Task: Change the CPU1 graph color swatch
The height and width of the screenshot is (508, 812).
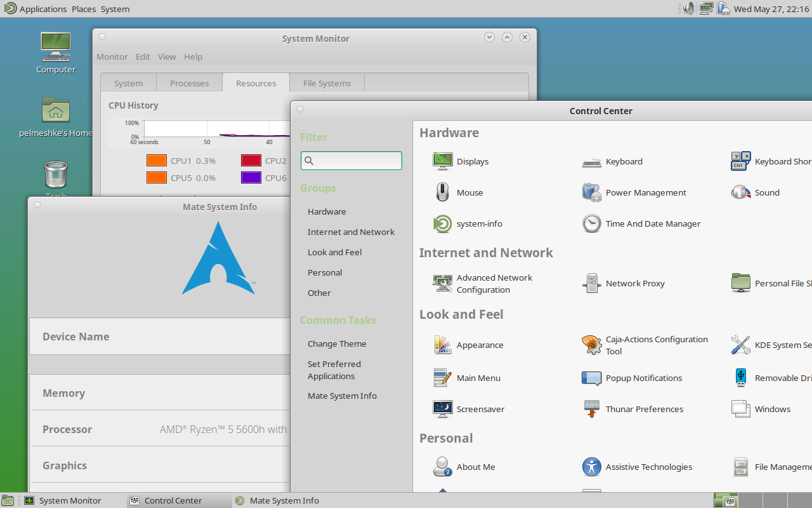Action: tap(157, 161)
